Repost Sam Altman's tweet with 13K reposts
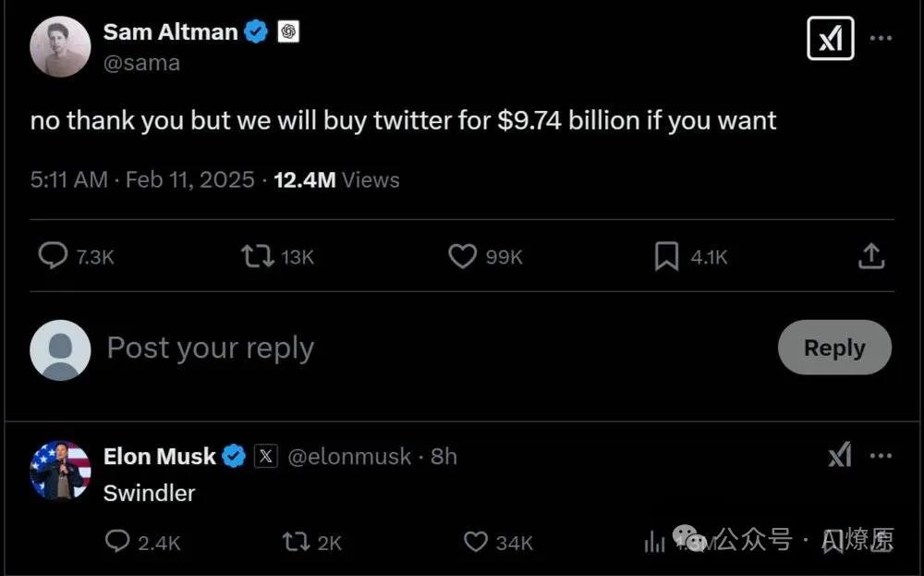 (258, 256)
